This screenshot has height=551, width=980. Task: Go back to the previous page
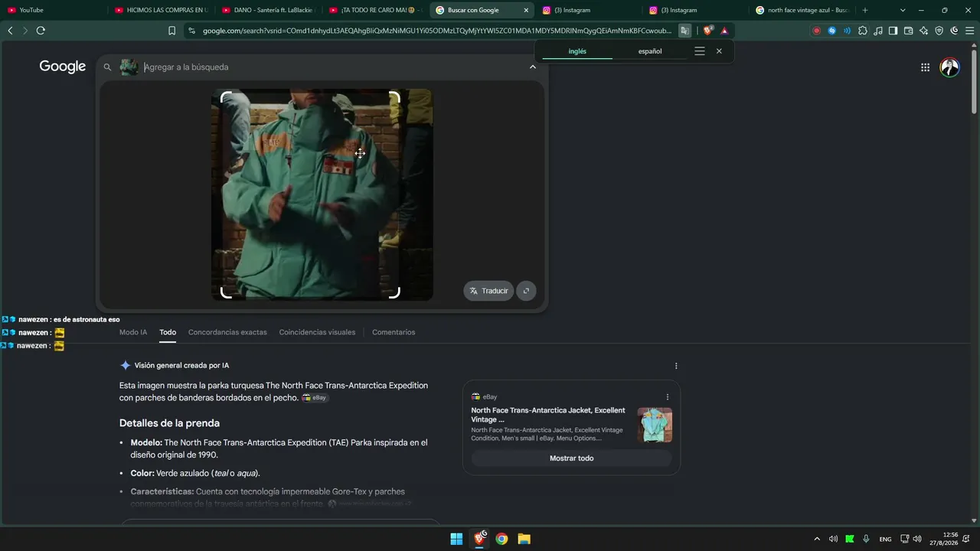[10, 31]
